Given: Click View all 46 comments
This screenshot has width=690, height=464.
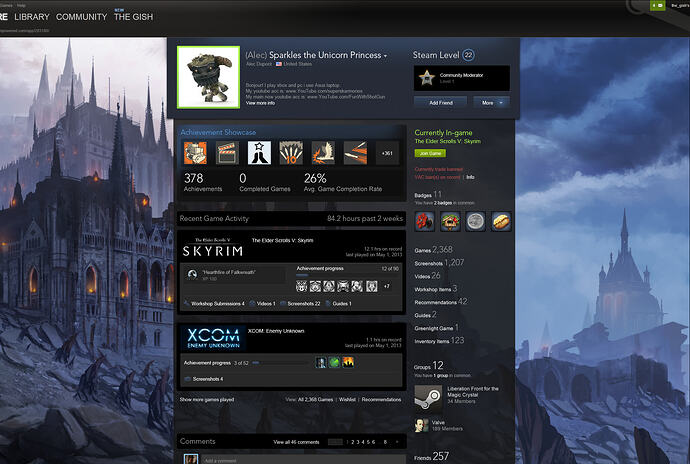Looking at the screenshot, I should tap(296, 442).
